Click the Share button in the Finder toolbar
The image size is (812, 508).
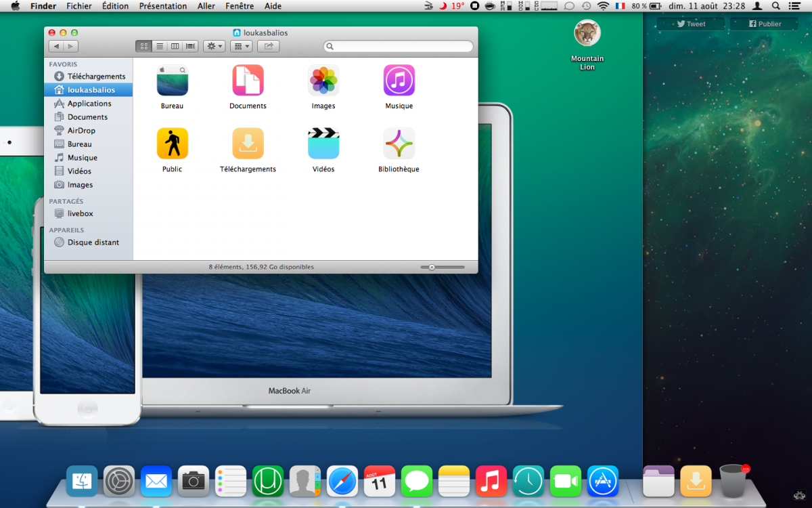[x=269, y=46]
